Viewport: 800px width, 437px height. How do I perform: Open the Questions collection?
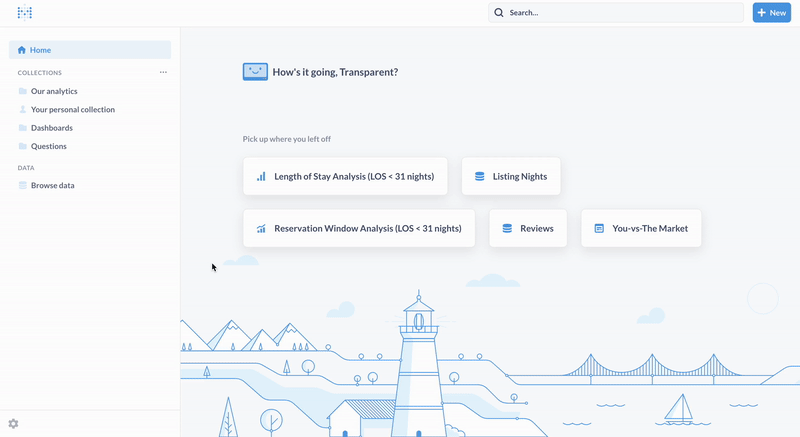point(49,146)
